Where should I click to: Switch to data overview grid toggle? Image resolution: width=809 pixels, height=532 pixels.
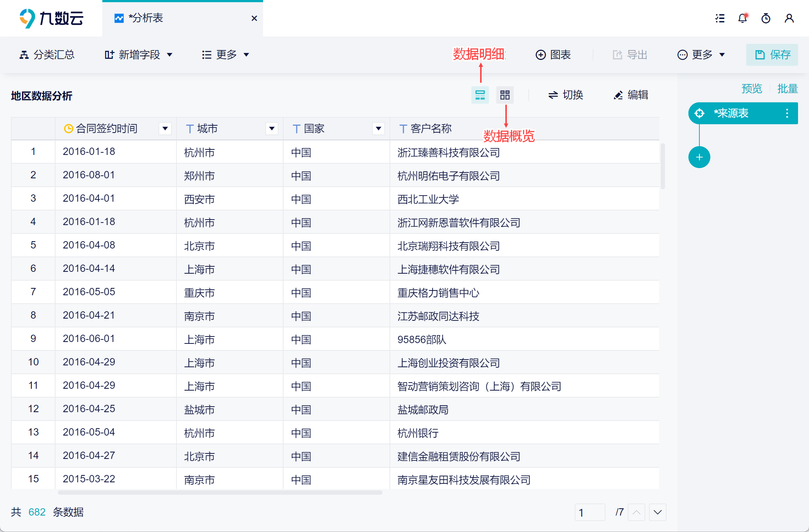(505, 95)
